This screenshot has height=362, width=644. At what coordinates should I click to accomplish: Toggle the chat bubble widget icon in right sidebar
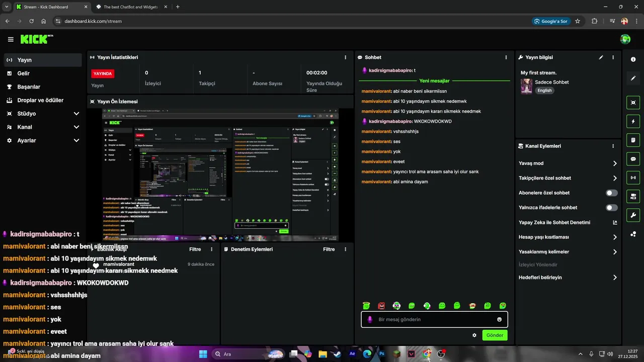coord(633,159)
